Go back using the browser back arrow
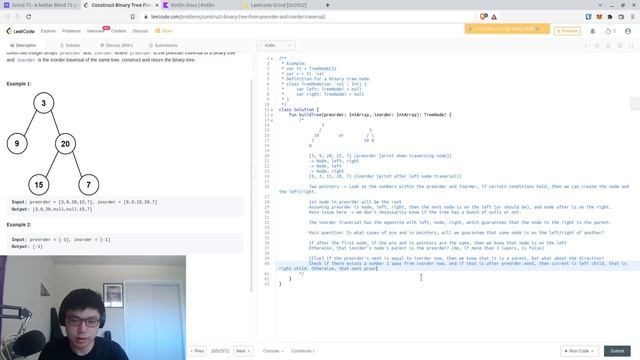This screenshot has width=640, height=360. (x=7, y=17)
